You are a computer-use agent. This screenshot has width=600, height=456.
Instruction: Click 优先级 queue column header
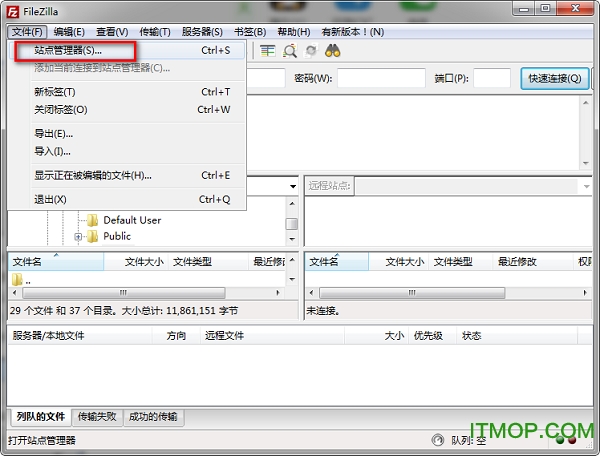click(x=432, y=336)
